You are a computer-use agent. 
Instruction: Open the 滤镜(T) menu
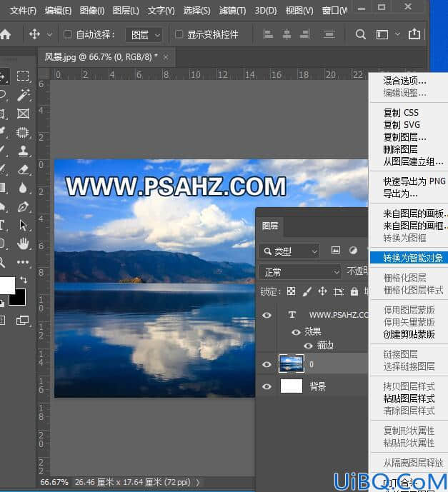click(x=232, y=11)
